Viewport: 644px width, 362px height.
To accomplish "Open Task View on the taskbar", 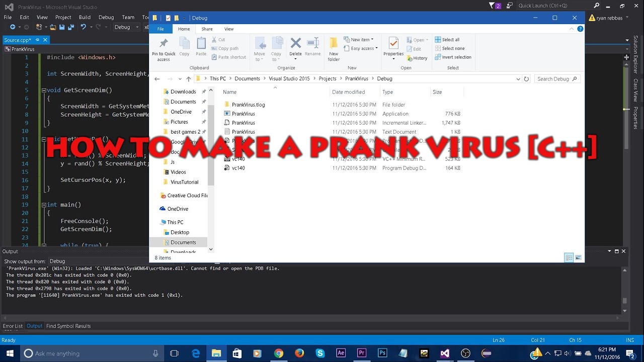I will click(x=174, y=353).
